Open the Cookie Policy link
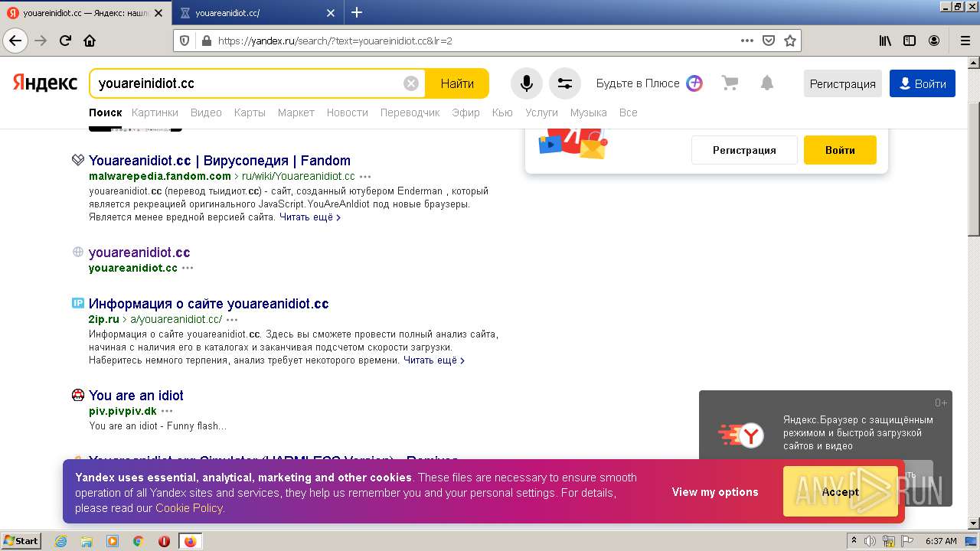Image resolution: width=980 pixels, height=551 pixels. pos(189,508)
